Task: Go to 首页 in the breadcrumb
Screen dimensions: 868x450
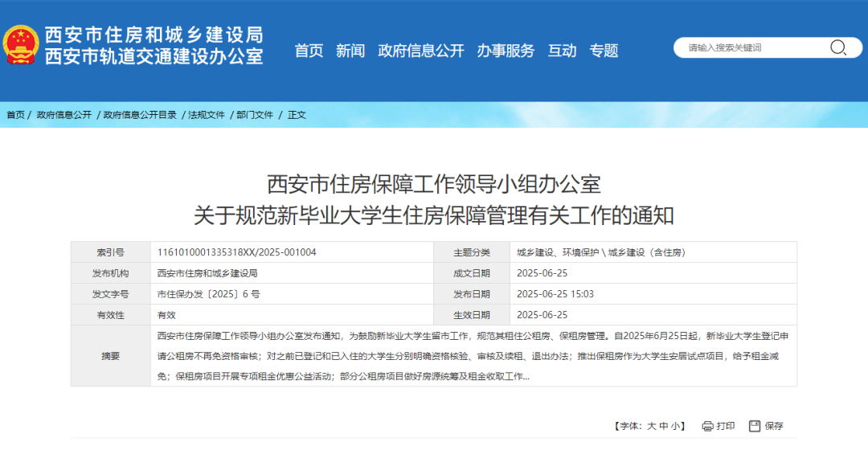Action: pos(15,115)
